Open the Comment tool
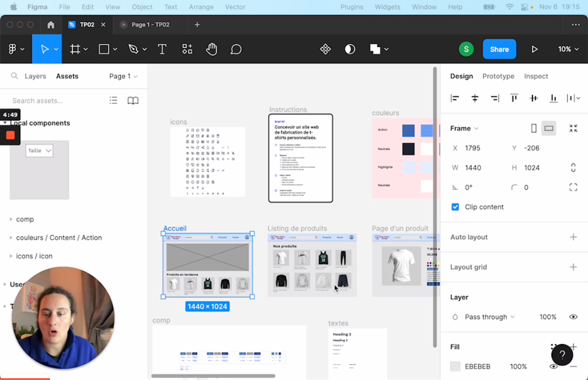 236,49
